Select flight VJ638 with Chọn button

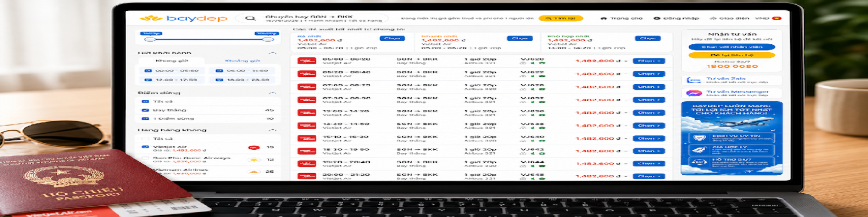click(x=649, y=126)
